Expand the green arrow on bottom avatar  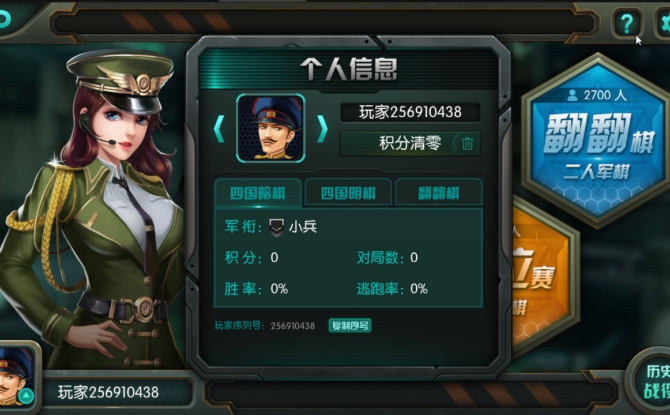(26, 396)
